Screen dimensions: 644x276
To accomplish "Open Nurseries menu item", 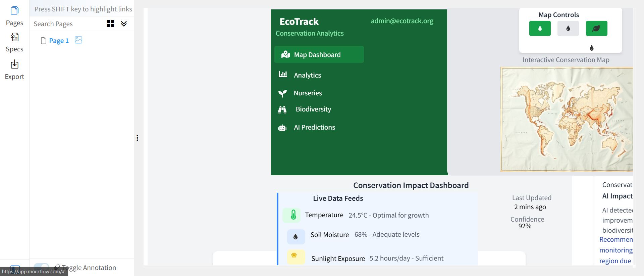I will coord(308,93).
